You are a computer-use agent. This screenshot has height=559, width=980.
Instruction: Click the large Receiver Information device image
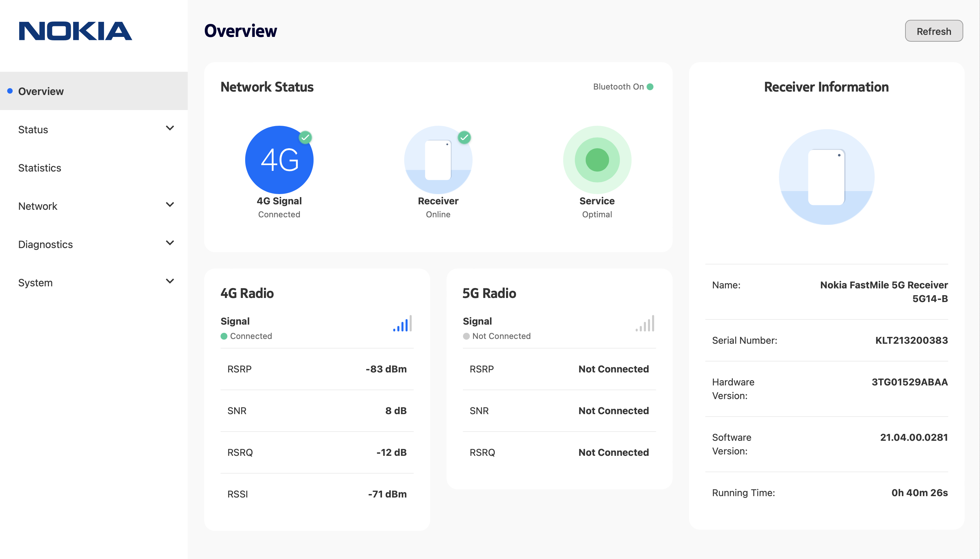(826, 177)
